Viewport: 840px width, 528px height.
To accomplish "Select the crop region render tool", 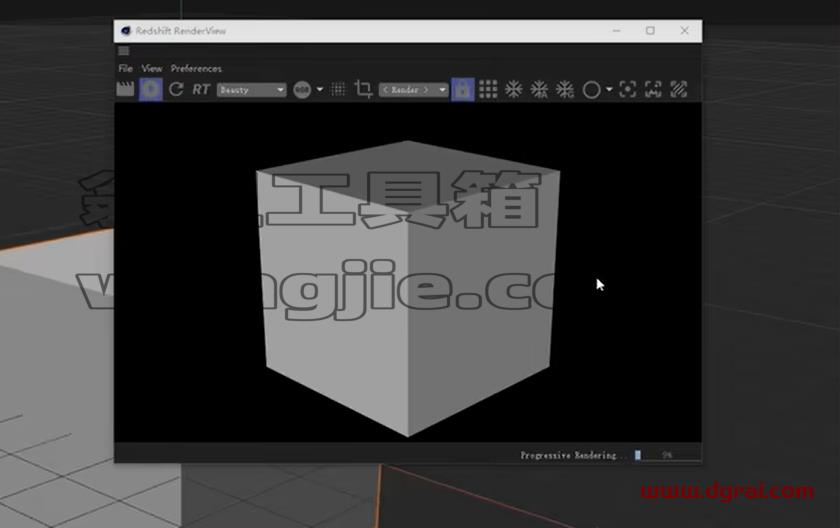I will (x=363, y=89).
